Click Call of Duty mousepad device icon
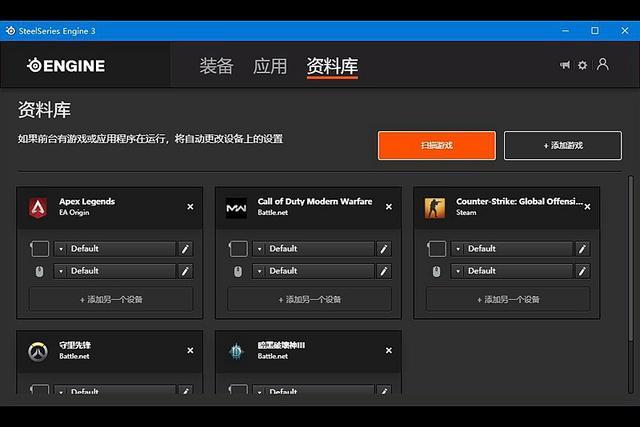640x427 pixels. pos(238,249)
